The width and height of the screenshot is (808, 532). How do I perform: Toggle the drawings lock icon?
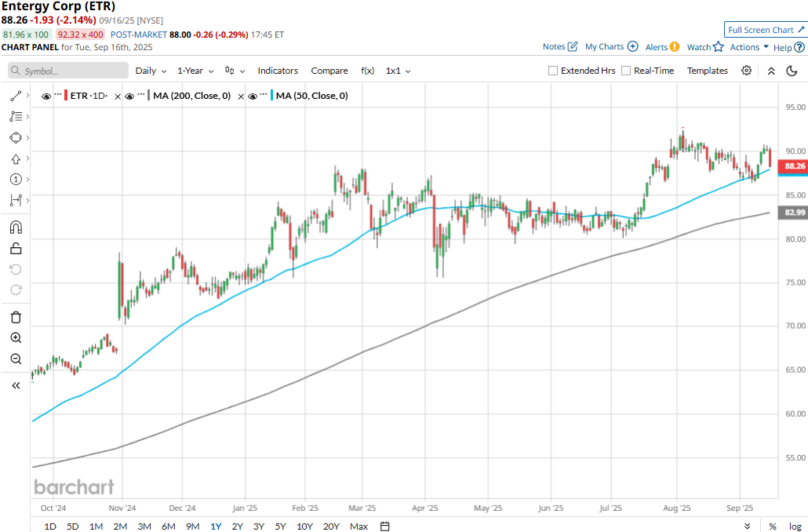(16, 249)
